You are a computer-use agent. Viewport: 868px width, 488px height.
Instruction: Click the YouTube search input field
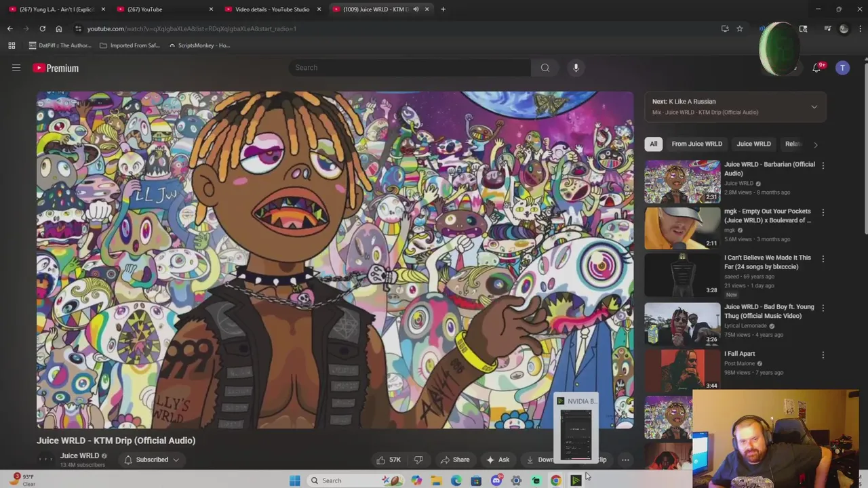coord(410,68)
